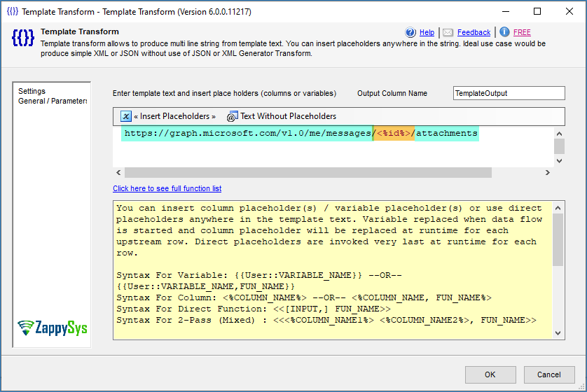This screenshot has height=392, width=587.
Task: Click the FREE link
Action: coord(522,32)
